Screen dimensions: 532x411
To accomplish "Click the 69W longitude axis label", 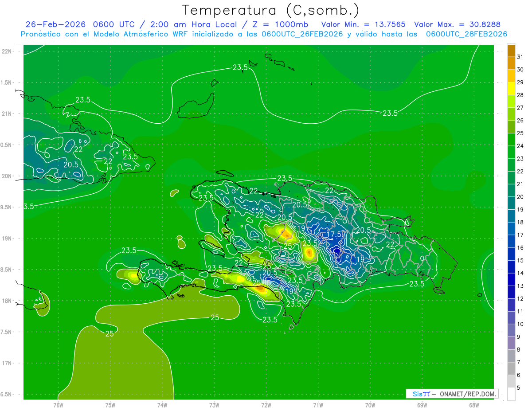I will click(x=422, y=405).
